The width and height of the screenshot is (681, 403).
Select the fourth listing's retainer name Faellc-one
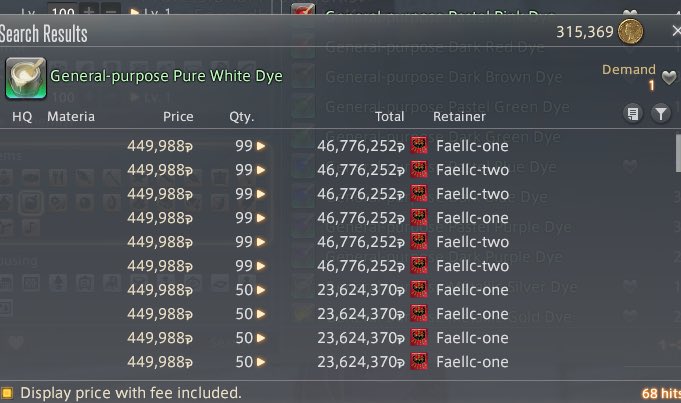point(472,218)
